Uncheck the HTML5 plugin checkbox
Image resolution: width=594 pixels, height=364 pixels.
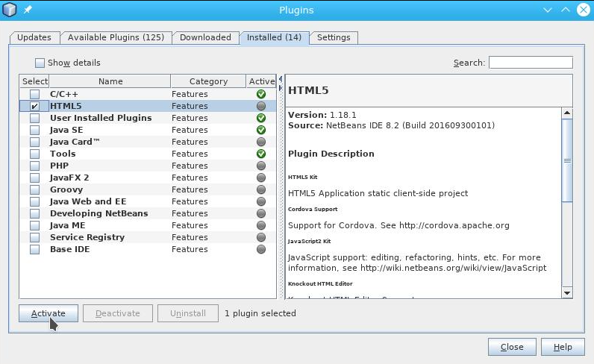tap(34, 106)
